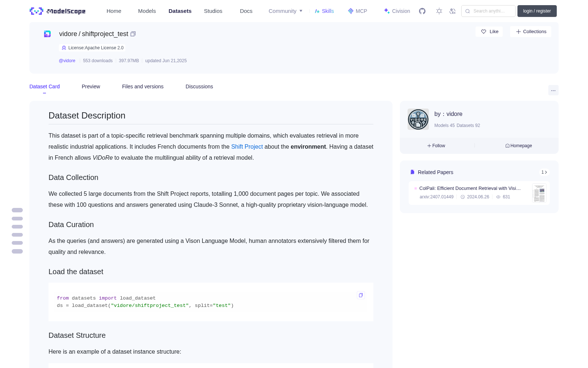Open the three-dots more options menu
Screen dimensions: 588x368
553,90
